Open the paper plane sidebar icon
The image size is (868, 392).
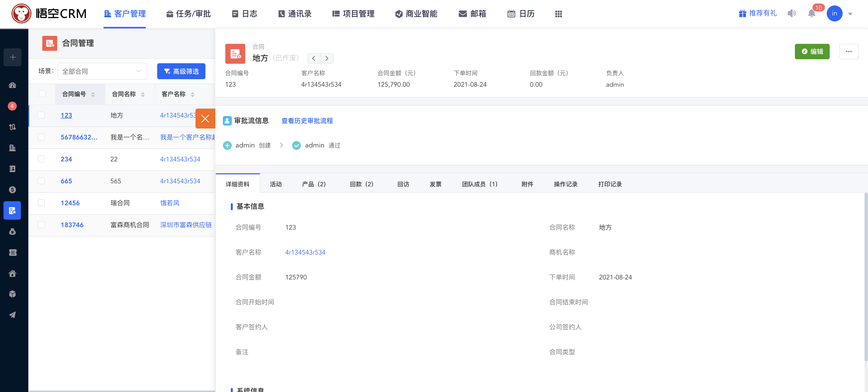coord(12,315)
